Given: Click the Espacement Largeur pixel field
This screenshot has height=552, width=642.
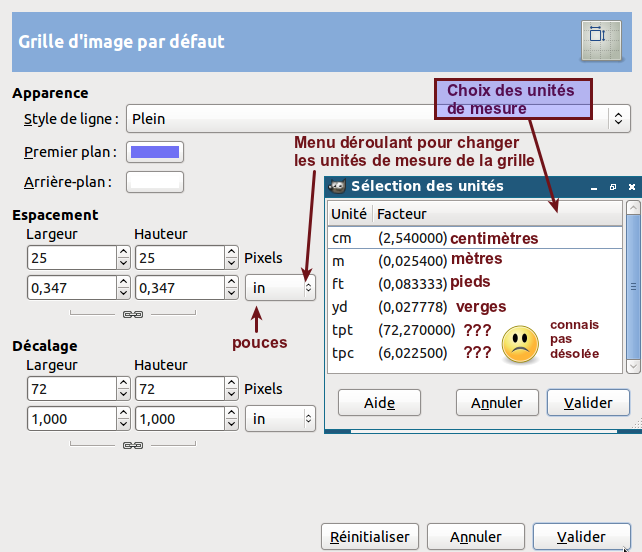Looking at the screenshot, I should pos(70,258).
